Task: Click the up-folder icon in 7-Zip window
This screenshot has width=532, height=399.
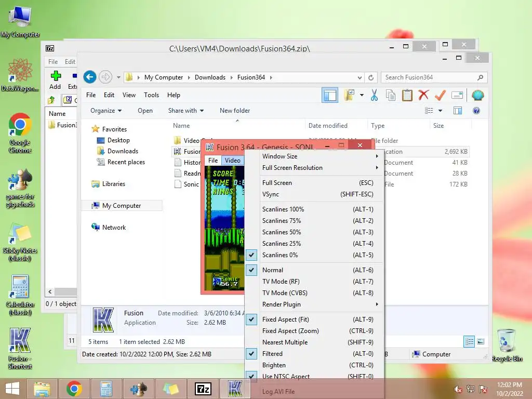Action: 51,100
